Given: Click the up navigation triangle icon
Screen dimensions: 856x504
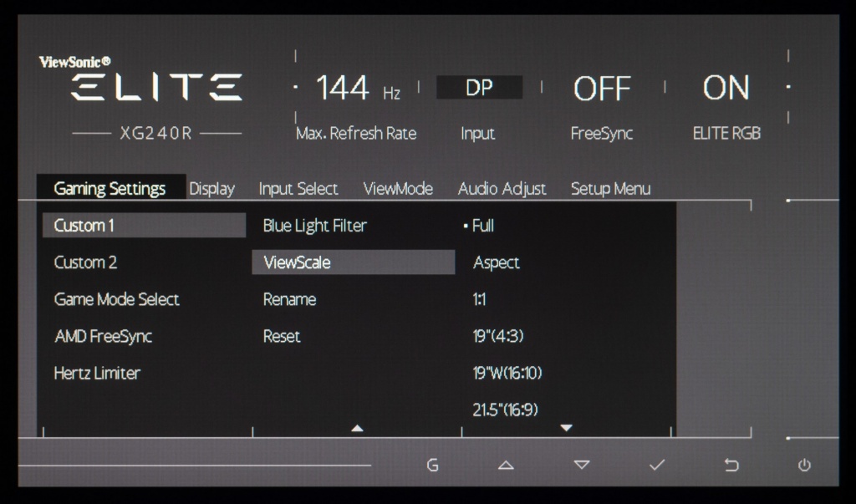Looking at the screenshot, I should (506, 466).
